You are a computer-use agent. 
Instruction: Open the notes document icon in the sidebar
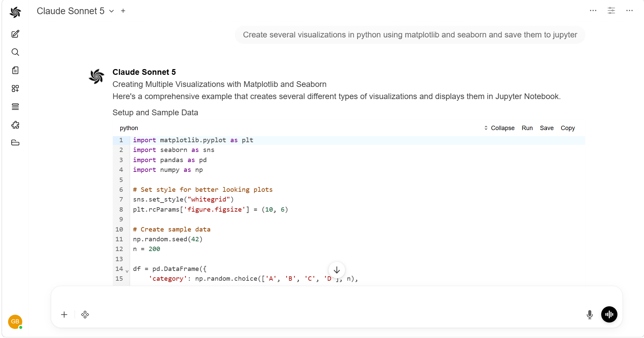click(x=15, y=70)
